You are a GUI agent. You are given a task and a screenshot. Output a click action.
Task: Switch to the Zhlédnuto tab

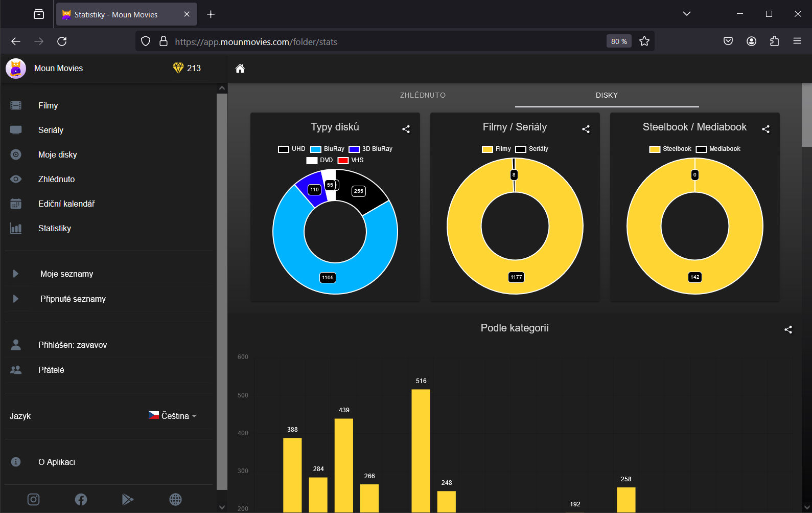(423, 95)
